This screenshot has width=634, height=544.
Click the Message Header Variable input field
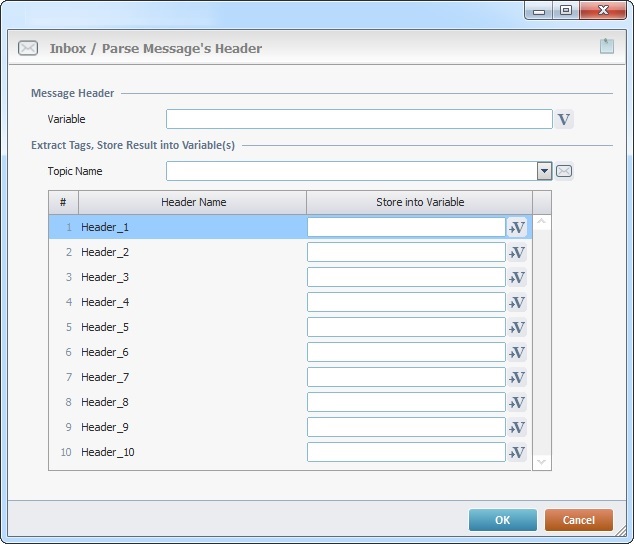tap(358, 120)
